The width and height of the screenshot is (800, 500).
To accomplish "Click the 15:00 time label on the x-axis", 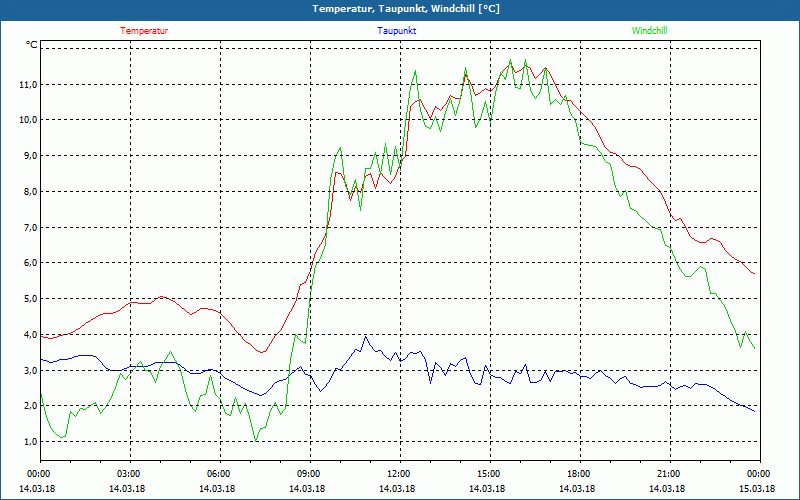I will 489,474.
